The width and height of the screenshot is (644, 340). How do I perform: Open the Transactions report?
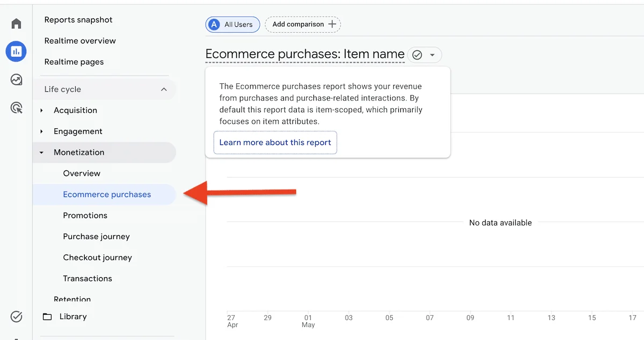coord(87,278)
